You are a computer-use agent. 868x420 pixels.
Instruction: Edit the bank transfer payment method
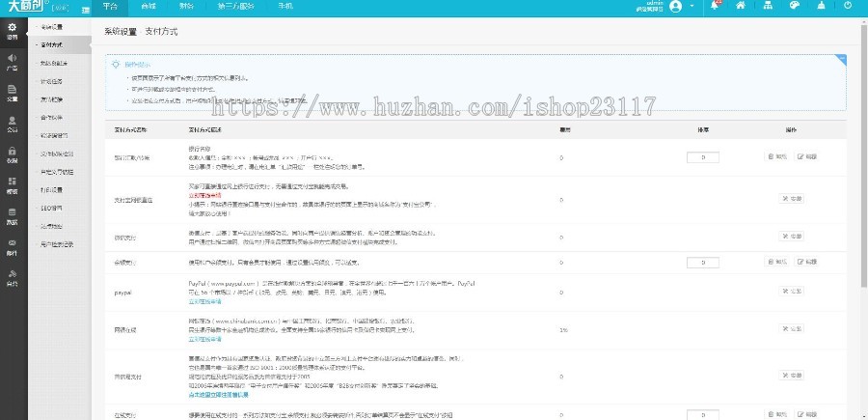pos(806,156)
